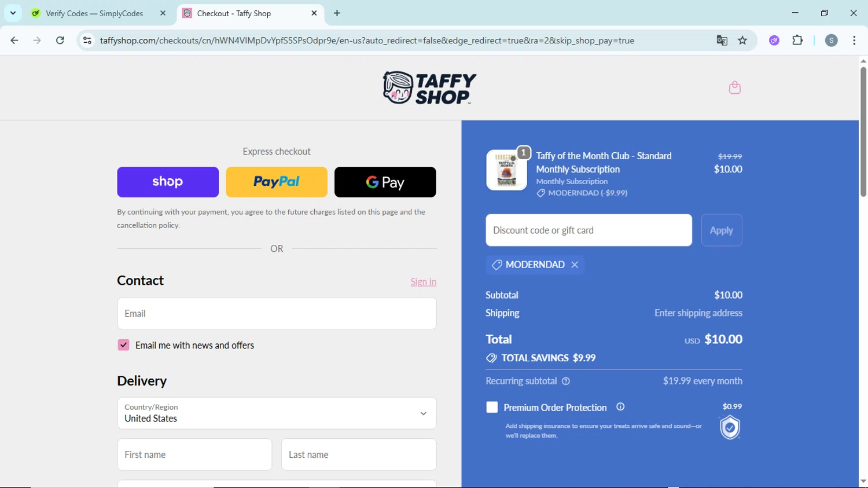Open the Recurring subtotal help icon
The width and height of the screenshot is (868, 488).
[x=566, y=381]
